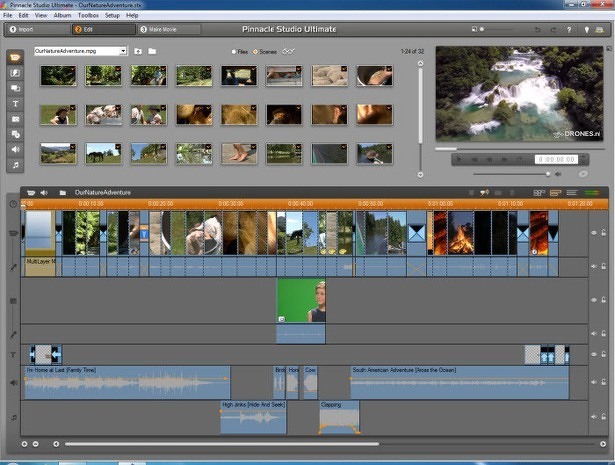615x465 pixels.
Task: Open the Sound Effects album section
Action: tap(16, 148)
